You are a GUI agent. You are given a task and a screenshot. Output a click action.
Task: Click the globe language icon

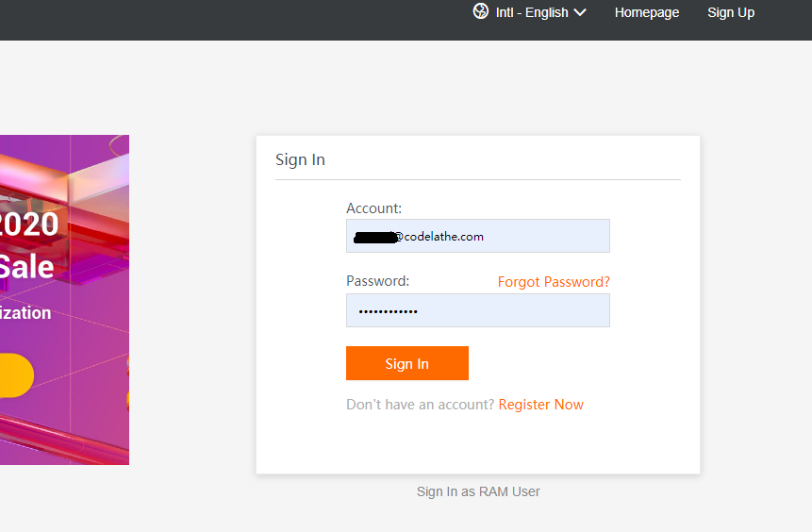click(481, 11)
